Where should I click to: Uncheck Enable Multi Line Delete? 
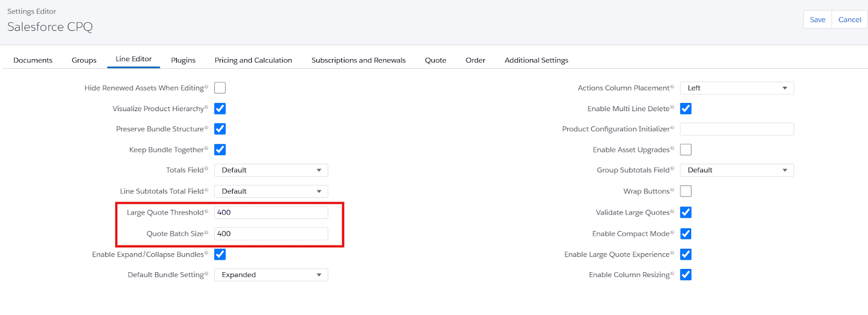(x=686, y=108)
